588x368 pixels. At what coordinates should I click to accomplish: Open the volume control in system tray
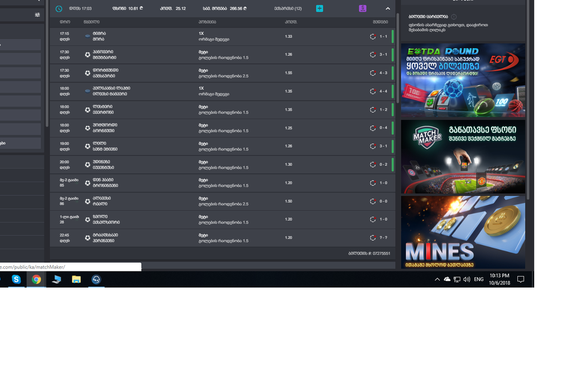[x=466, y=279]
